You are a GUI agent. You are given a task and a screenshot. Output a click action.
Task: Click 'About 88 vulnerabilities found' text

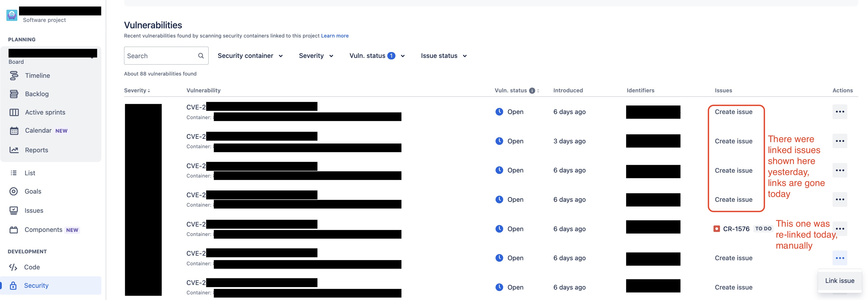(160, 74)
